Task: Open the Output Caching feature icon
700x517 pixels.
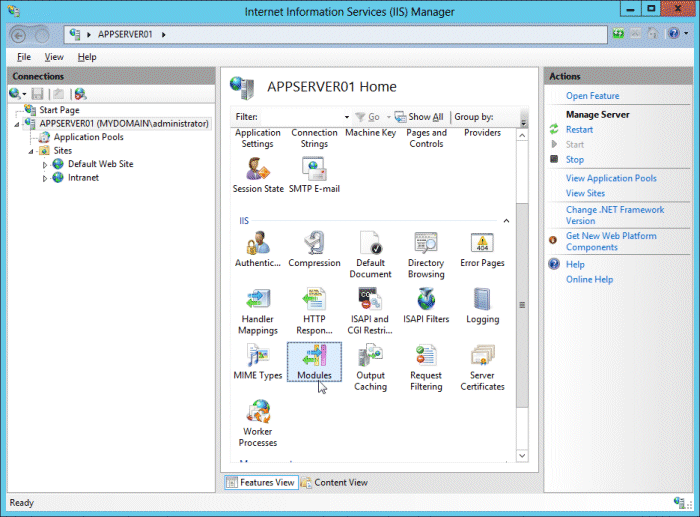Action: coord(370,367)
